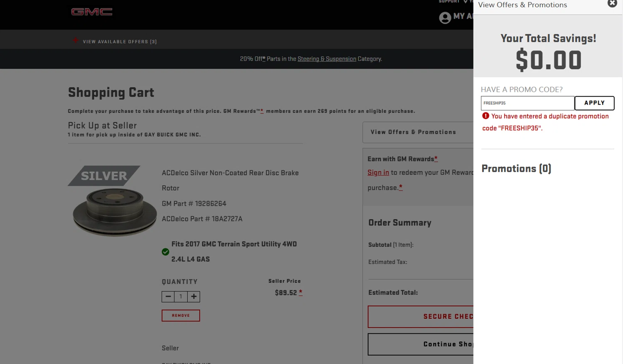Click the Seller Price asterisk footnote

(x=301, y=292)
